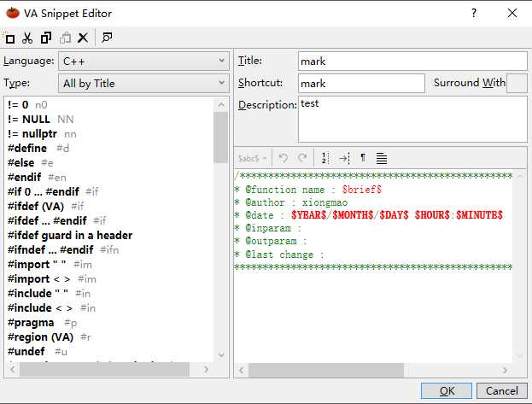Delete the selected snippet with X icon
The width and height of the screenshot is (532, 404).
[x=83, y=38]
